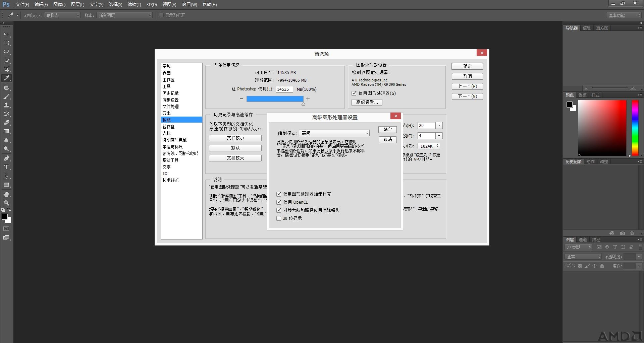The image size is (644, 343).
Task: Click the rainbow hue strip in Color panel
Action: pos(635,128)
